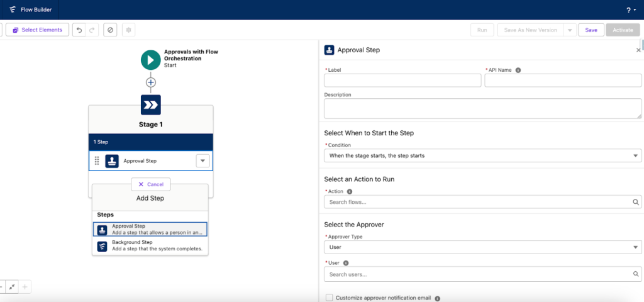644x302 pixels.
Task: Choose Background Step in Add Step menu
Action: pos(150,246)
